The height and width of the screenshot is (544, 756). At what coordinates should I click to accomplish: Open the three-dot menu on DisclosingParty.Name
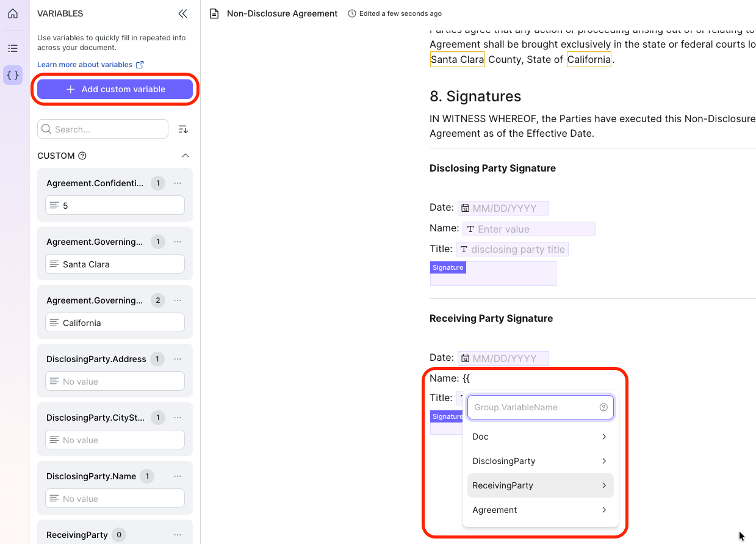click(178, 476)
